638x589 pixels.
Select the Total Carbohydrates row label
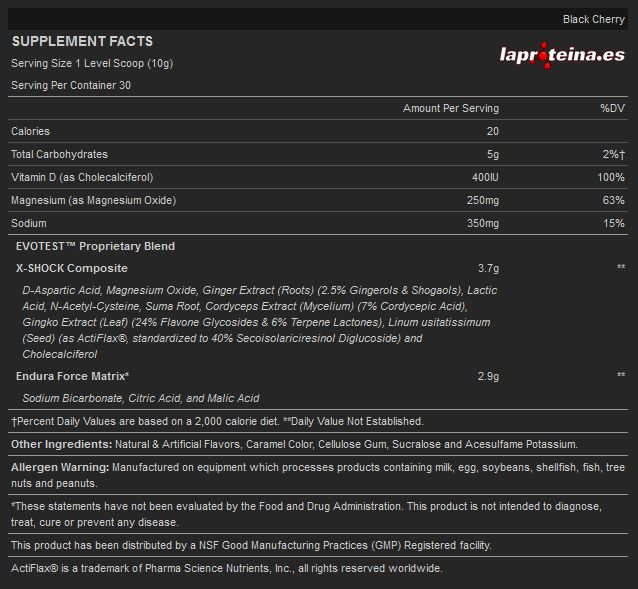click(59, 154)
